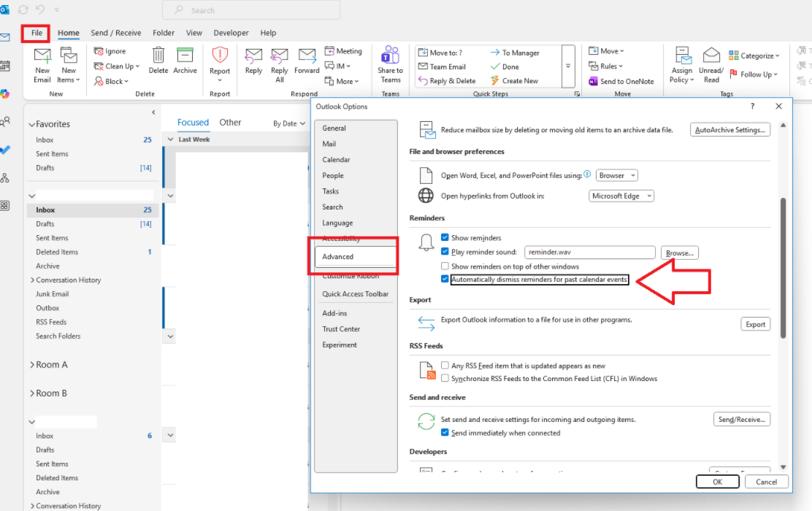The width and height of the screenshot is (812, 511).
Task: Open the Browser dropdown for Office files
Action: coord(617,175)
